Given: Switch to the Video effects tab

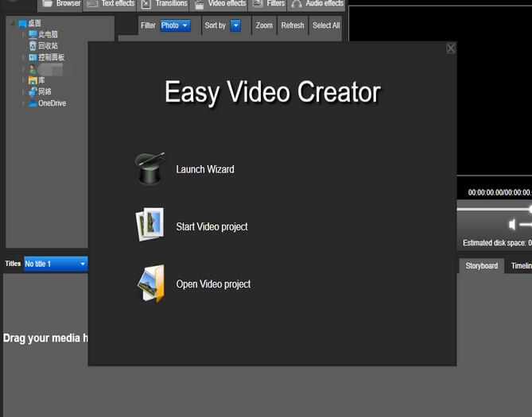Looking at the screenshot, I should (219, 5).
